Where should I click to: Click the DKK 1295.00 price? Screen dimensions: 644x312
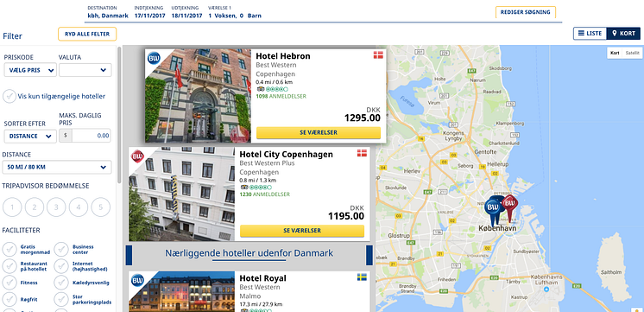pyautogui.click(x=363, y=115)
